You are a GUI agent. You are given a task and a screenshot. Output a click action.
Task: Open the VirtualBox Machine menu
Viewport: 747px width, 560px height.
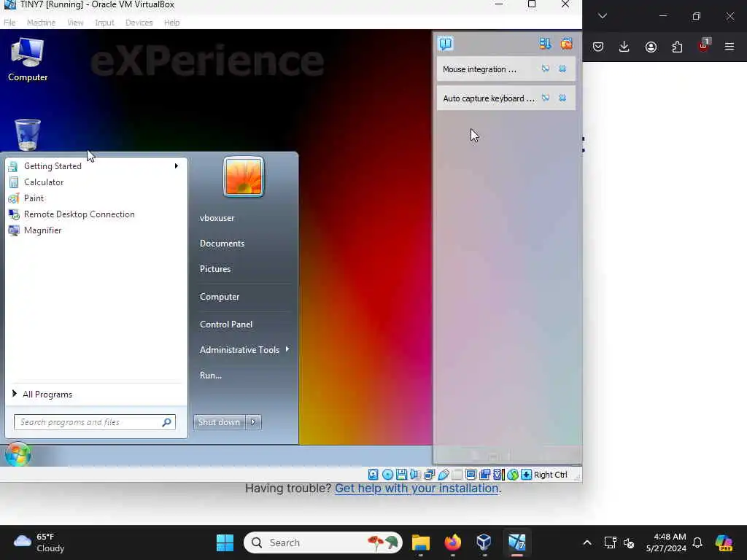tap(41, 23)
